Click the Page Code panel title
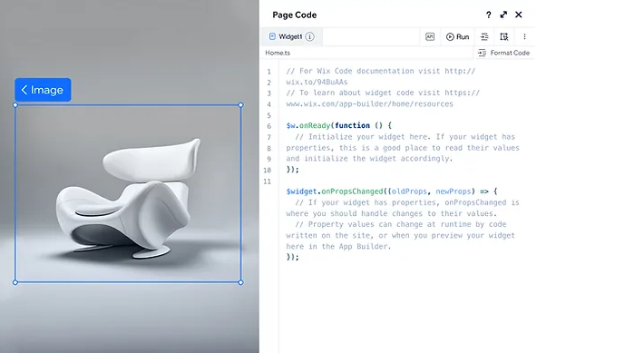 coord(295,15)
